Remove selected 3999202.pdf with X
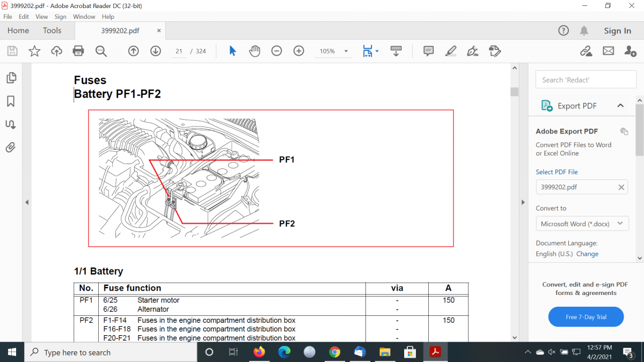Image resolution: width=644 pixels, height=362 pixels. tap(621, 187)
